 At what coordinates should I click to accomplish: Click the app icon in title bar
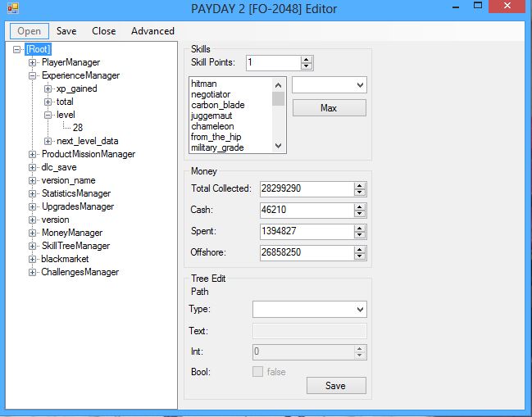tap(11, 8)
